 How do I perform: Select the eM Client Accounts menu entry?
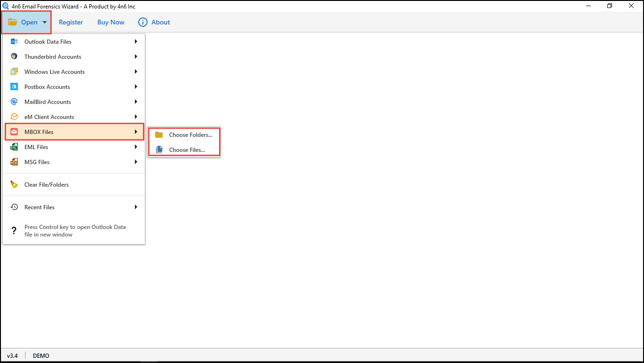pyautogui.click(x=74, y=117)
